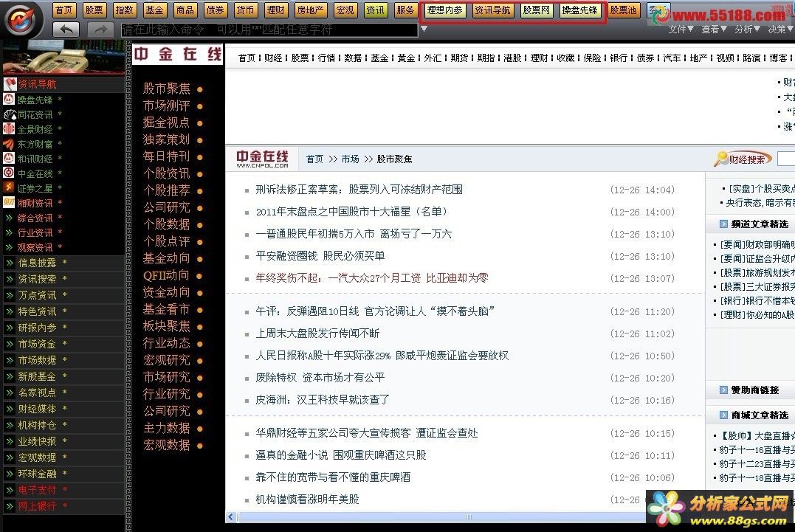Click the 操盘先锋 sidebar icon

[9, 100]
